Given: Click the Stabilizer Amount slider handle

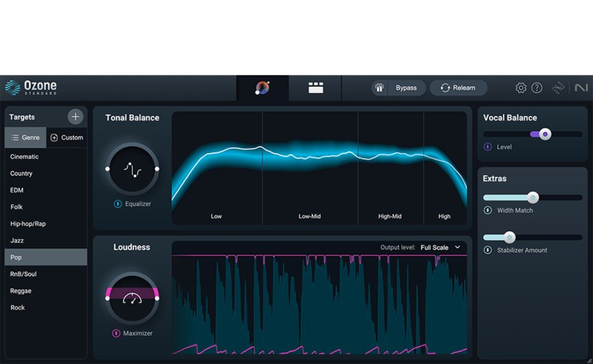Looking at the screenshot, I should point(509,238).
